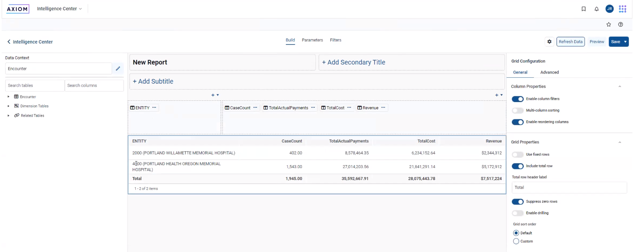Screen dimensions: 644x252
Task: Toggle Suppress zero rows off
Action: pos(517,202)
